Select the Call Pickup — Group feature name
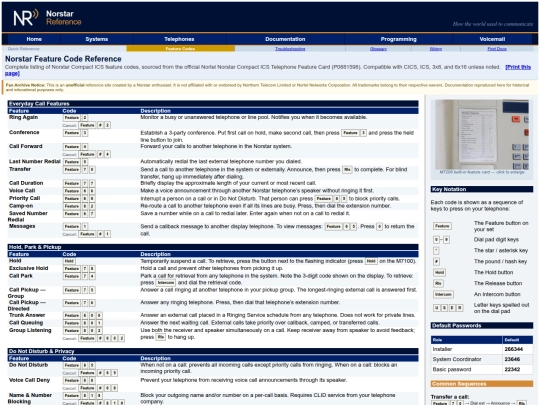The image size is (540, 405). click(x=27, y=293)
